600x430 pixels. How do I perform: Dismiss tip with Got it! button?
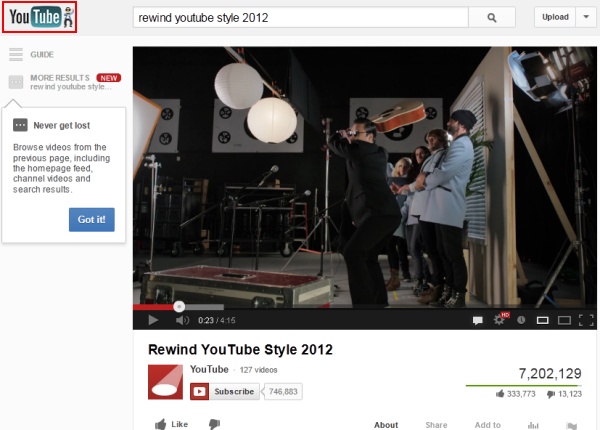click(x=91, y=220)
